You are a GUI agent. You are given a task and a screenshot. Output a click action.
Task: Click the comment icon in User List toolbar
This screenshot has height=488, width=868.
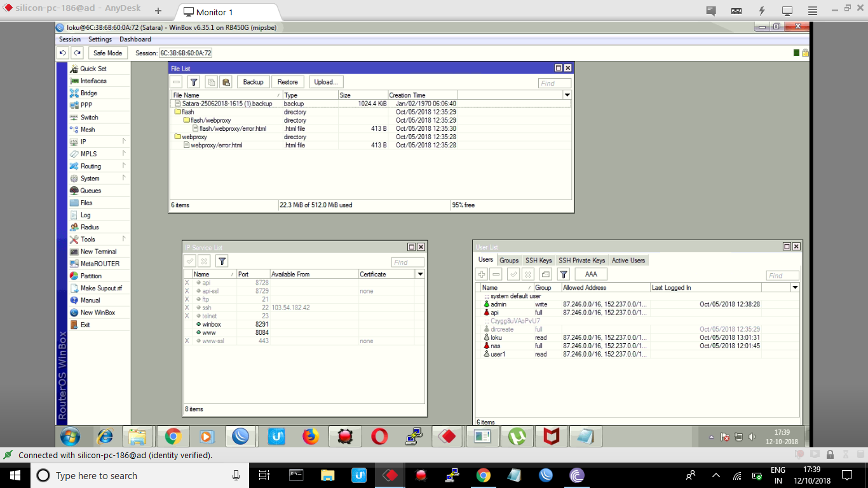click(x=545, y=274)
